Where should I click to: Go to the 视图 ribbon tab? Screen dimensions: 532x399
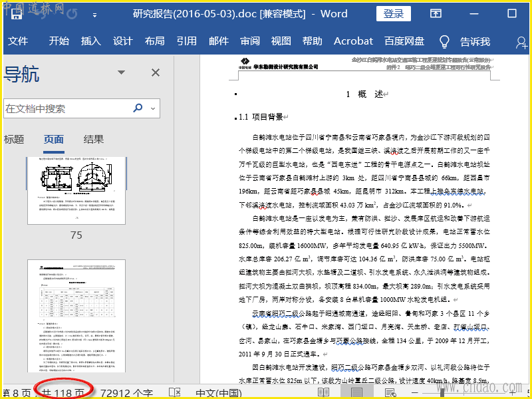click(281, 41)
